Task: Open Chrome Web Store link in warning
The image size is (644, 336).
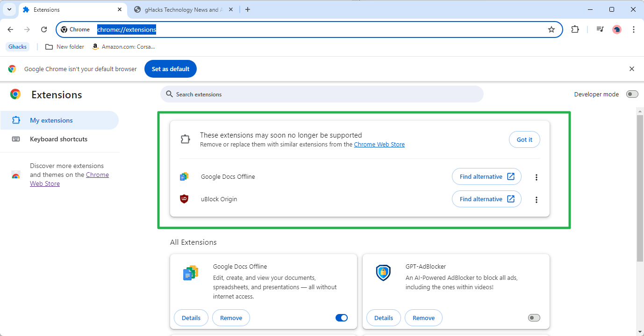Action: click(379, 145)
